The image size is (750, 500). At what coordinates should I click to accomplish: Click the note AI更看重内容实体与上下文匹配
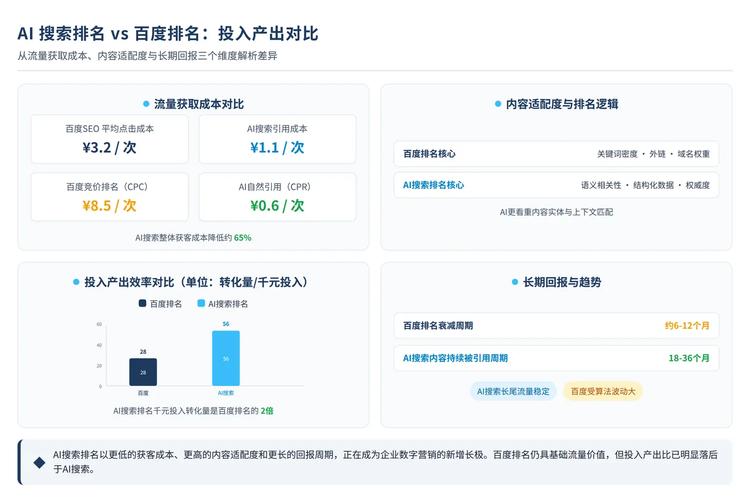pos(556,212)
